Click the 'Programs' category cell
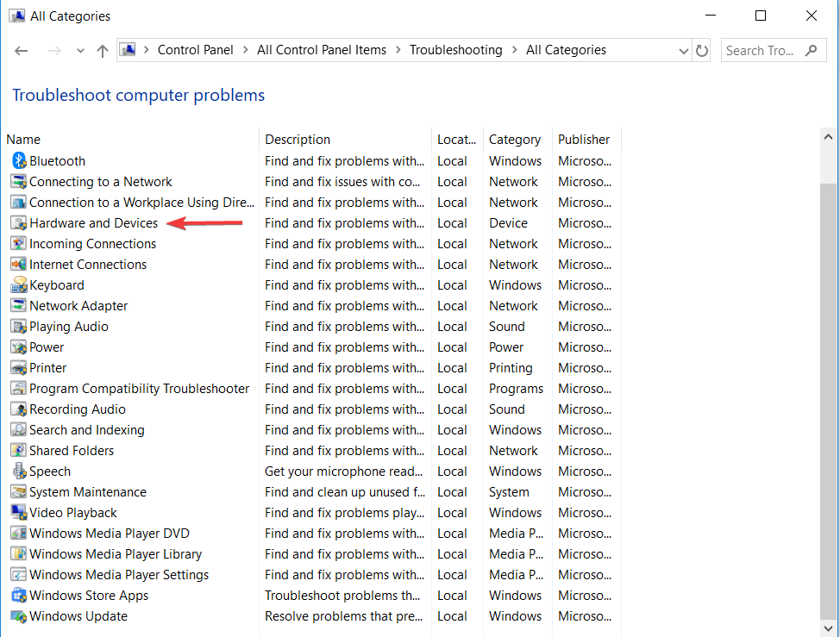Image resolution: width=840 pixels, height=637 pixels. (516, 389)
